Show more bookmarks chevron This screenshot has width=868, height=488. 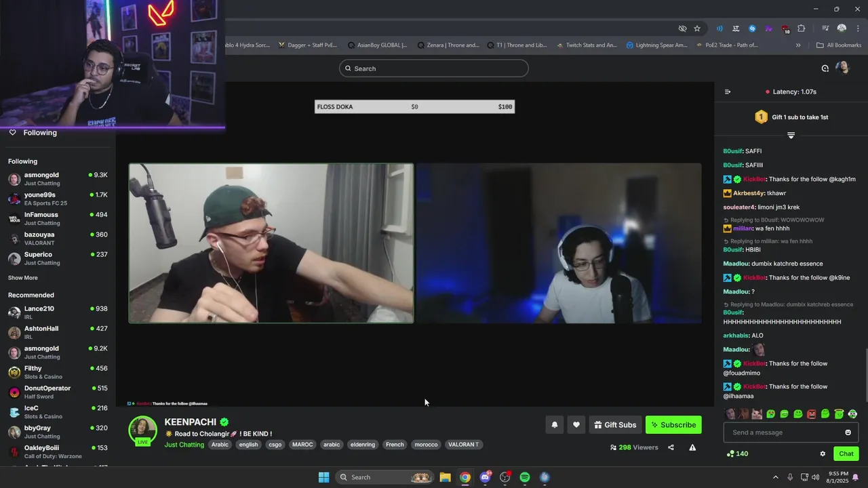pyautogui.click(x=798, y=45)
